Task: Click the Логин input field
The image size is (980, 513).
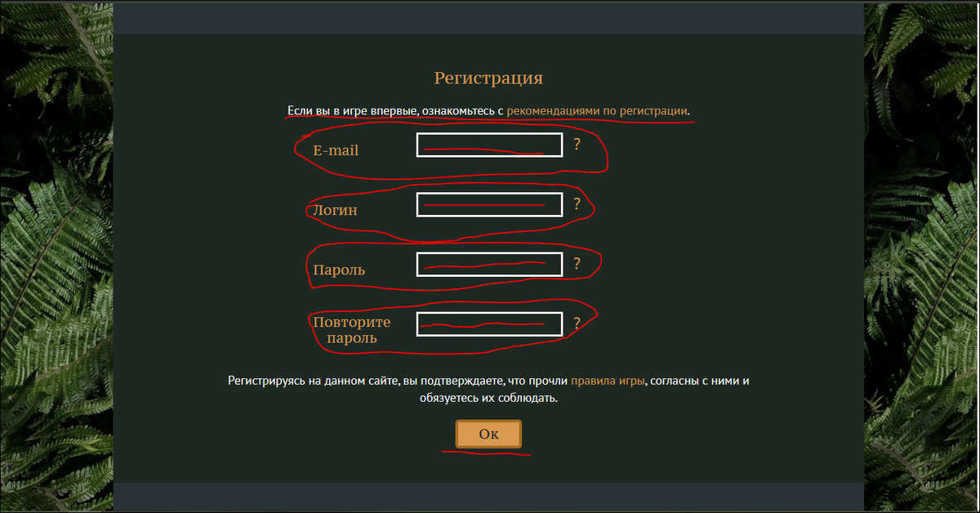Action: point(489,204)
